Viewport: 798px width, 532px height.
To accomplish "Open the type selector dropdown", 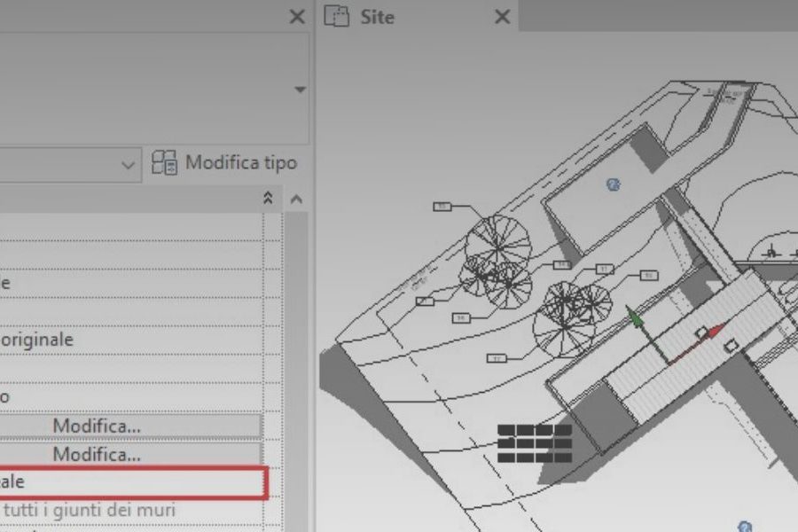I will pos(127,162).
